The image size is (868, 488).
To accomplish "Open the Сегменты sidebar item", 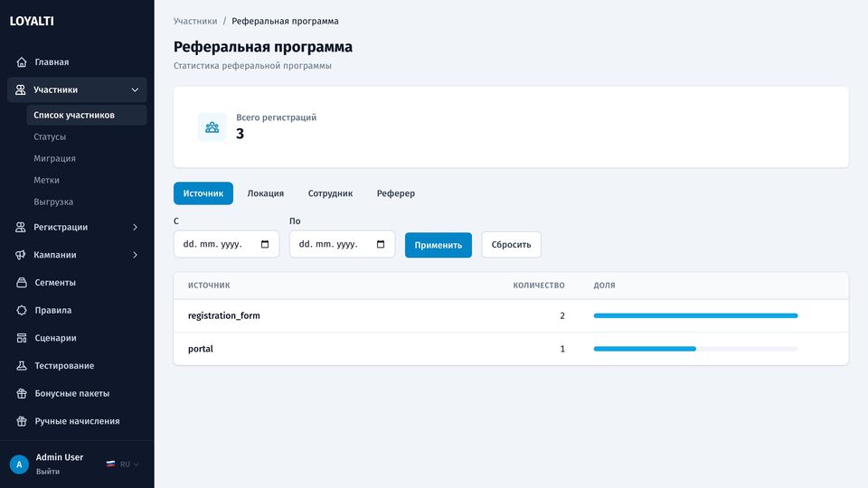I will [77, 283].
